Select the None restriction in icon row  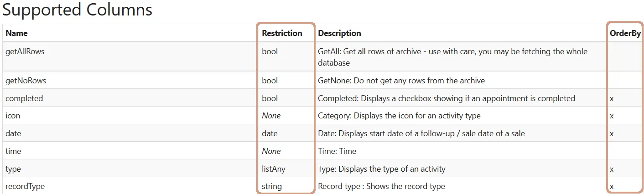coord(271,116)
